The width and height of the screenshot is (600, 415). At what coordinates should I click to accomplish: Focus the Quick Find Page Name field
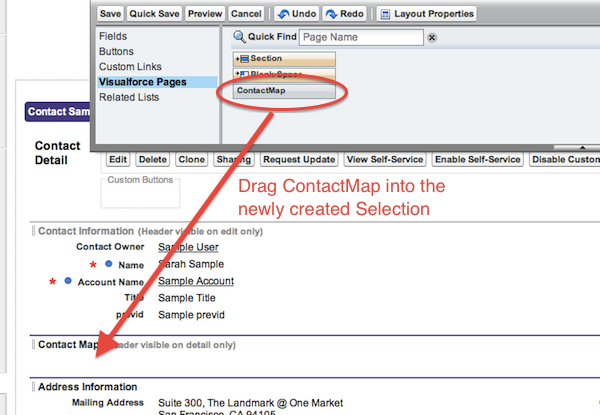[361, 37]
